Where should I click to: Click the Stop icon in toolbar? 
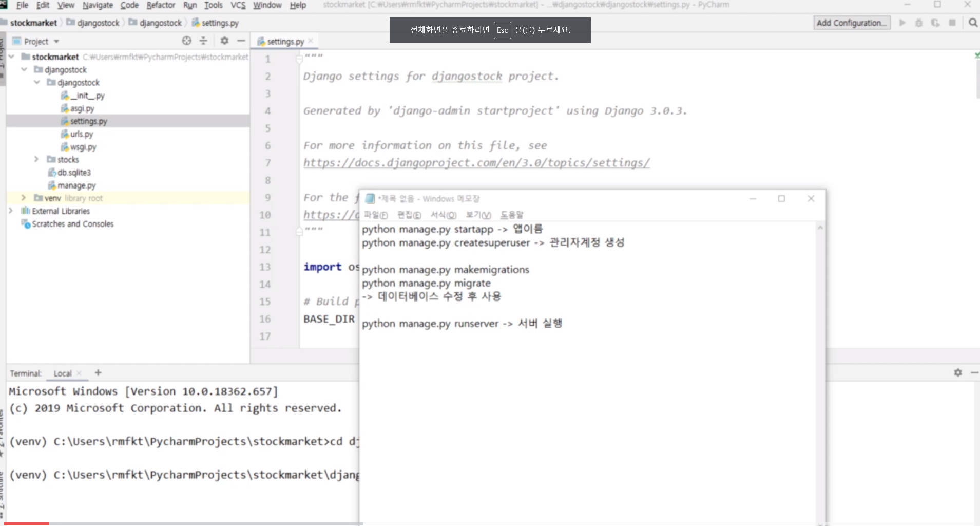952,23
